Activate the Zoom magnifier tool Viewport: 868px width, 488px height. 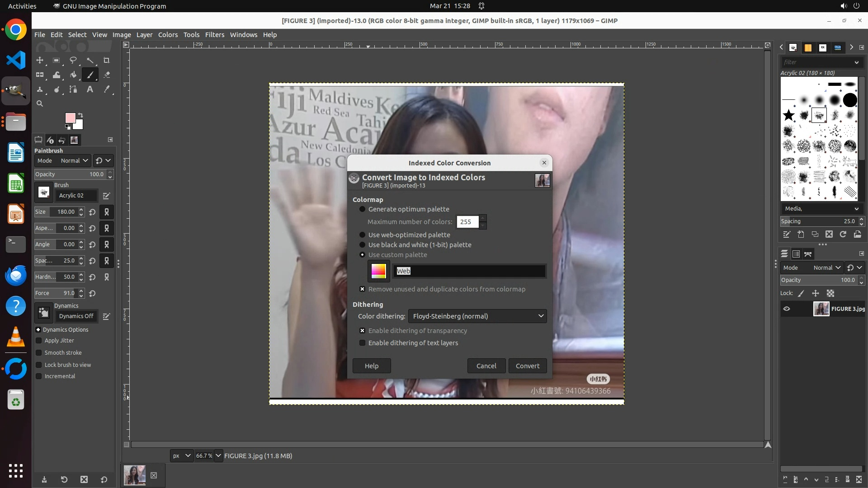(x=40, y=104)
